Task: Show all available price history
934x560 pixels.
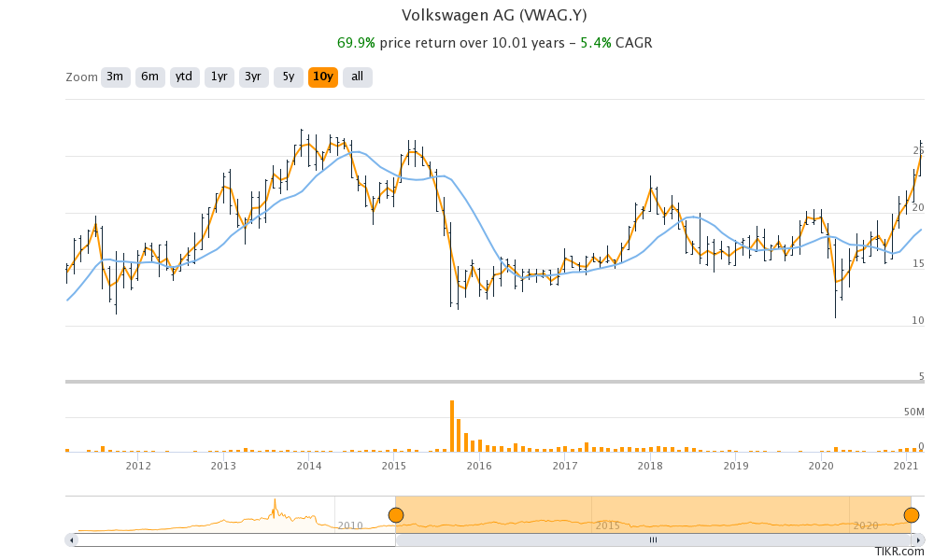Action: [357, 77]
